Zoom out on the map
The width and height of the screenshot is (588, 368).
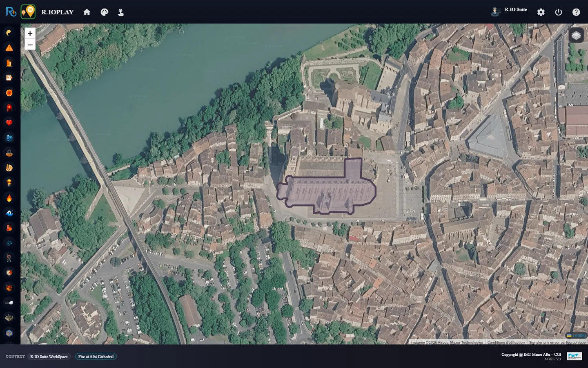point(30,45)
